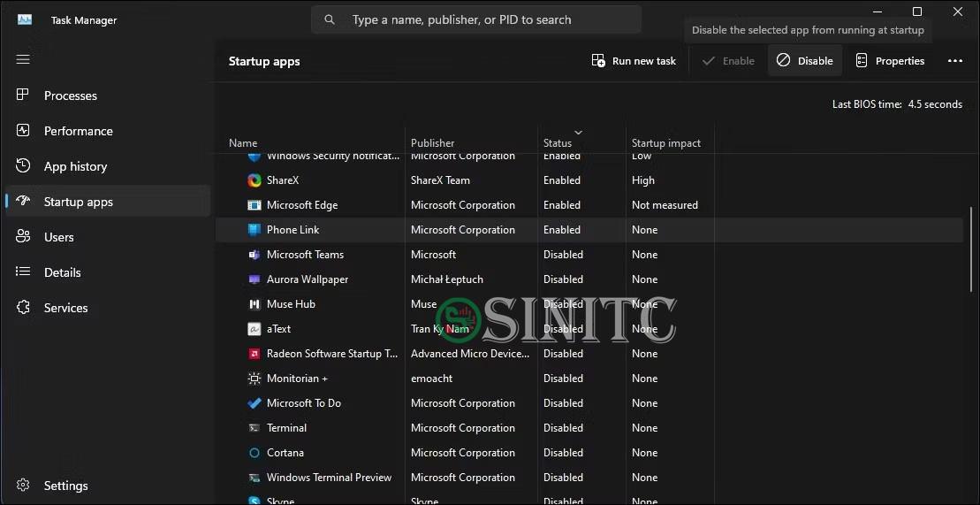This screenshot has width=980, height=505.
Task: Click the Monitorian + sun icon
Action: pyautogui.click(x=254, y=379)
